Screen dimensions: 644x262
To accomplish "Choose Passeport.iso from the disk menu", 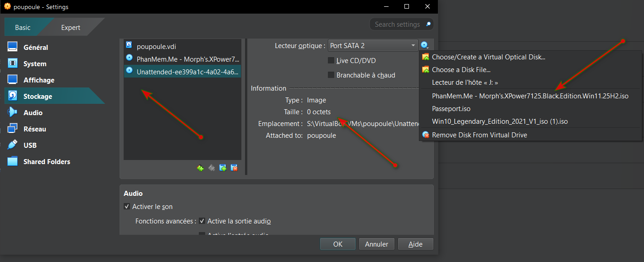I will [x=451, y=109].
